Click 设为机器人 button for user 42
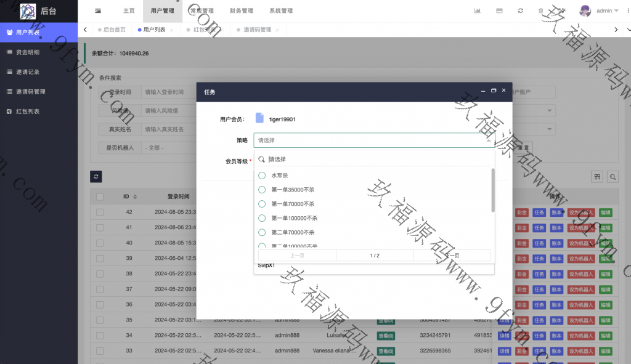The image size is (631, 364). (x=581, y=212)
